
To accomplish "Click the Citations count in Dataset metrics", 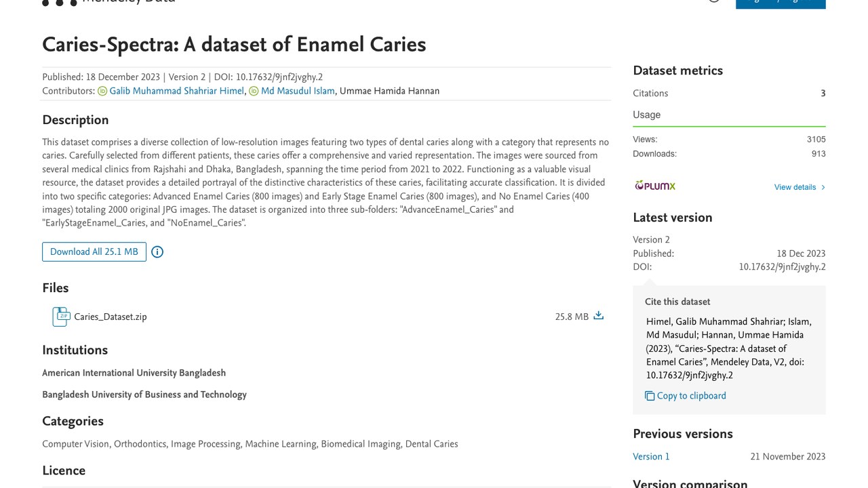I will pos(823,94).
